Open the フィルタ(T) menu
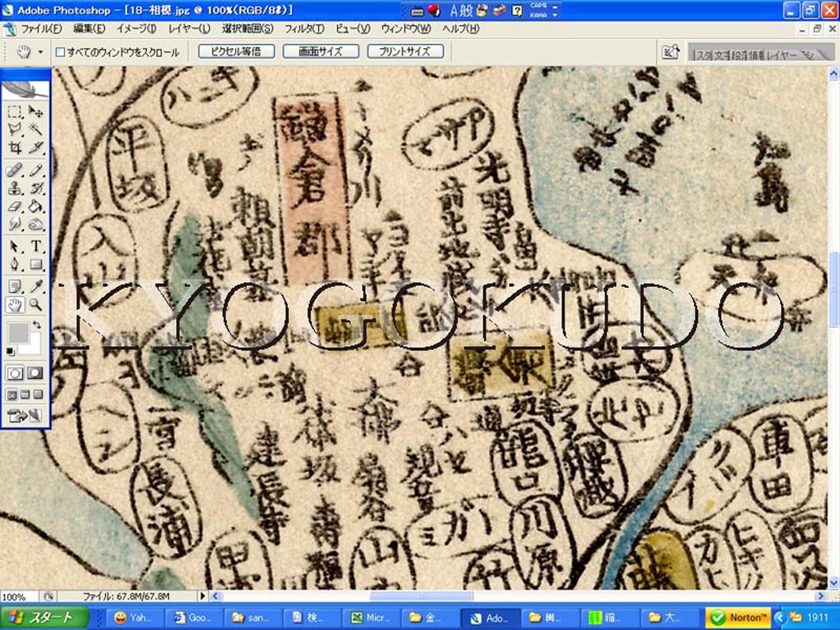 (x=304, y=29)
